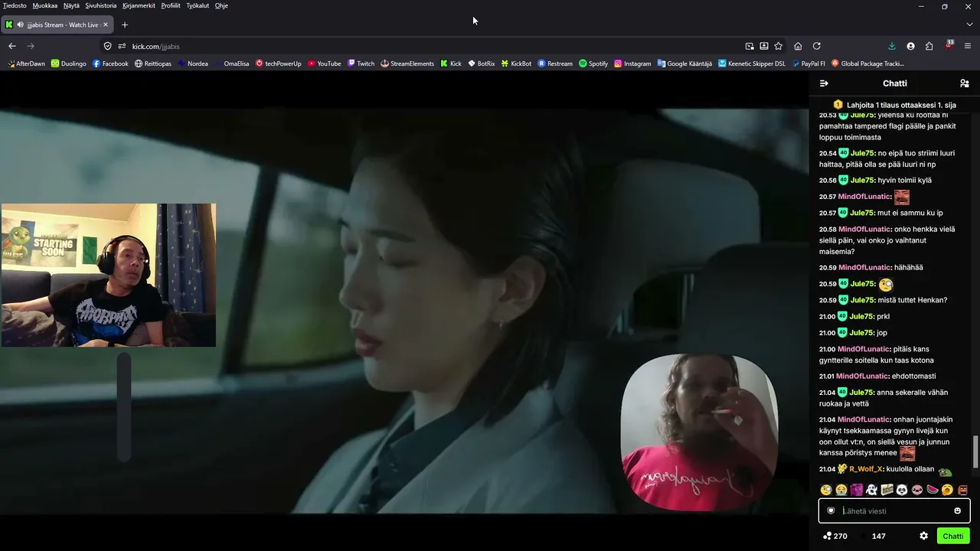Open the techPowerUp bookmark
The height and width of the screenshot is (551, 980).
coord(279,64)
